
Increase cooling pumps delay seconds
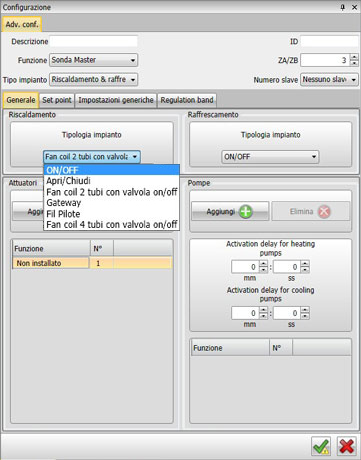pyautogui.click(x=305, y=310)
